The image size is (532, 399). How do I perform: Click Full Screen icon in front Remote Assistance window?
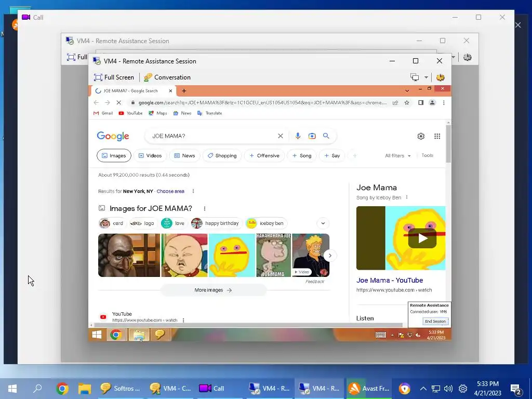(98, 77)
